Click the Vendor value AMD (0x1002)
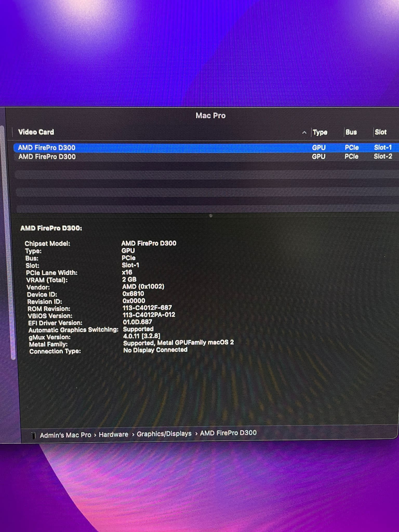This screenshot has height=532, width=399. (x=143, y=287)
